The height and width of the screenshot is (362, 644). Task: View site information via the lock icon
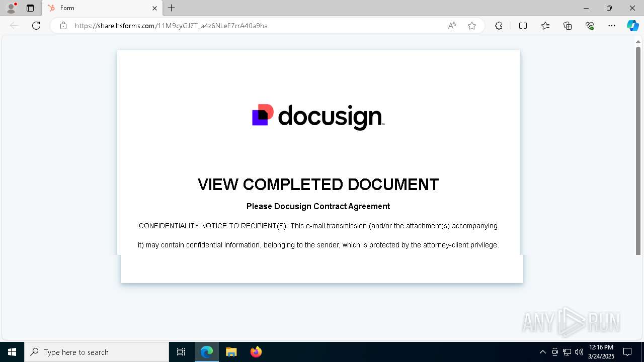(x=63, y=26)
